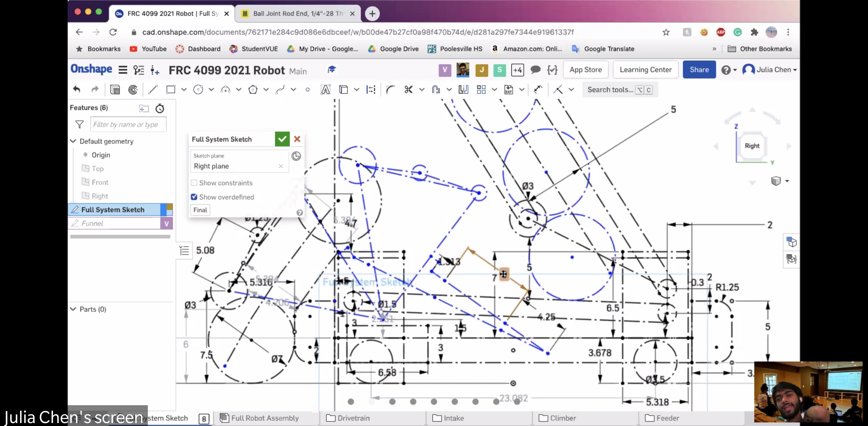
Task: Bookmark page with the star icon
Action: 666,32
